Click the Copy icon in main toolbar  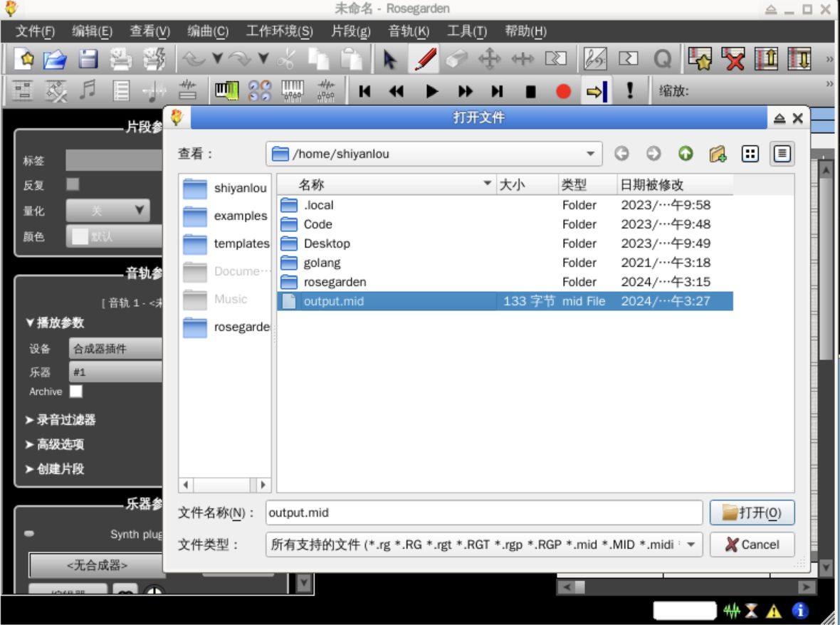[x=318, y=59]
